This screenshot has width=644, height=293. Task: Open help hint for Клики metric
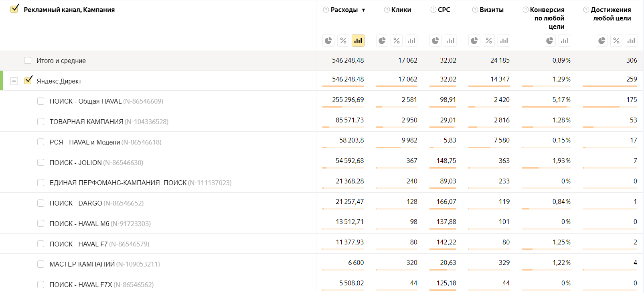[x=387, y=10]
